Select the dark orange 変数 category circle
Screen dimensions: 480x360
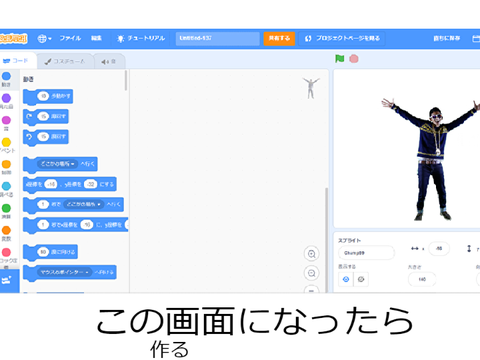6,230
